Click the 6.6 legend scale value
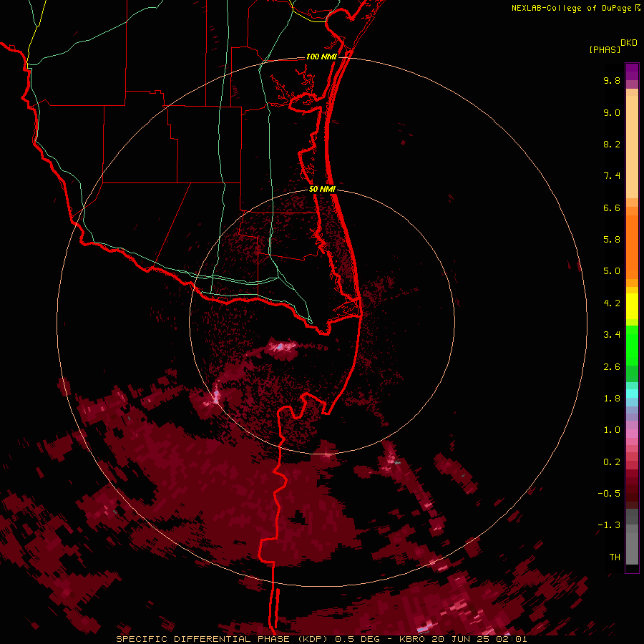644x644 pixels. (x=612, y=208)
